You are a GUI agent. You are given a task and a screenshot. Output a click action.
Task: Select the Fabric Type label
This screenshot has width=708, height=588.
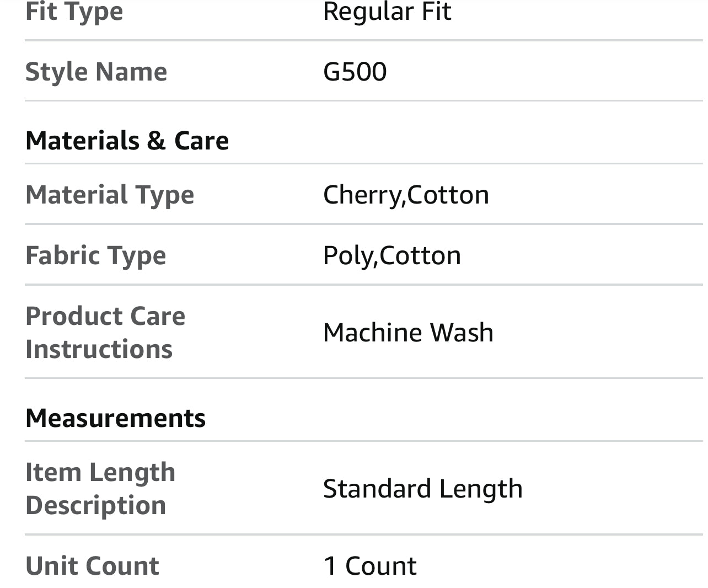pyautogui.click(x=95, y=255)
